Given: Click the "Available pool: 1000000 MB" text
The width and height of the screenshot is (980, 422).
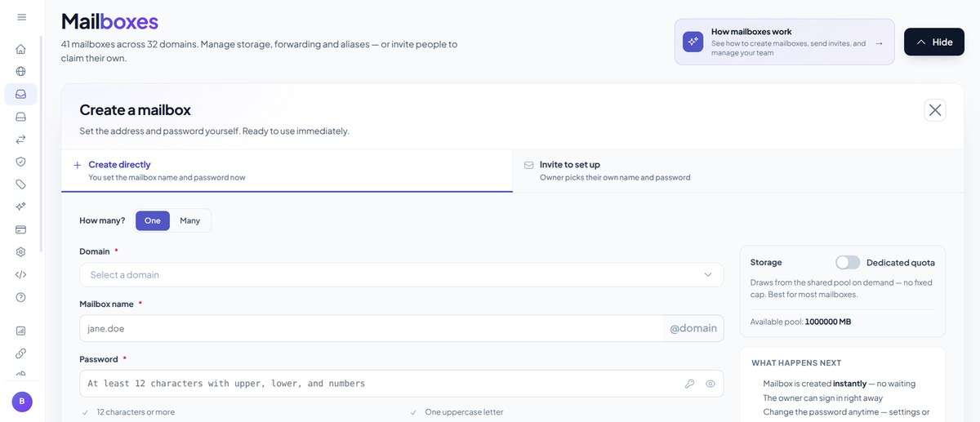Looking at the screenshot, I should click(800, 322).
